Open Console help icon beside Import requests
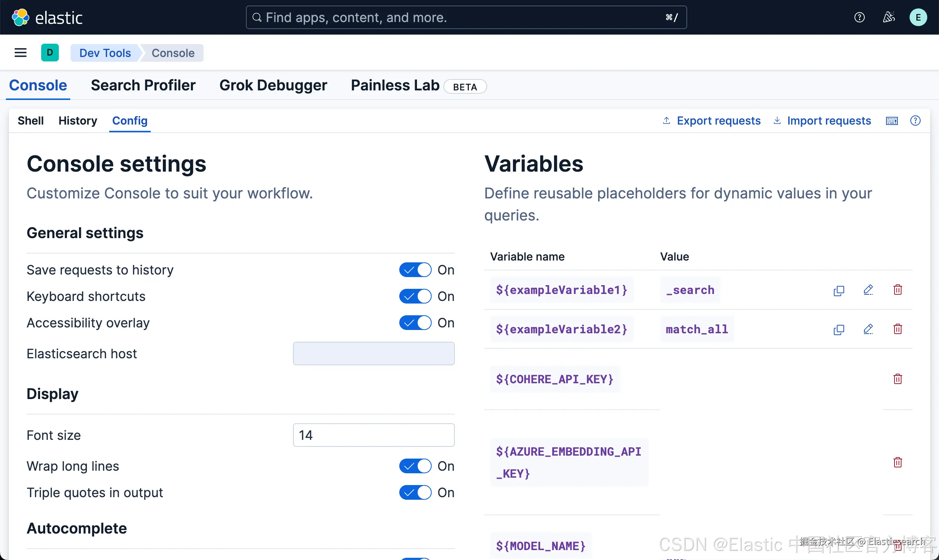 pyautogui.click(x=915, y=121)
